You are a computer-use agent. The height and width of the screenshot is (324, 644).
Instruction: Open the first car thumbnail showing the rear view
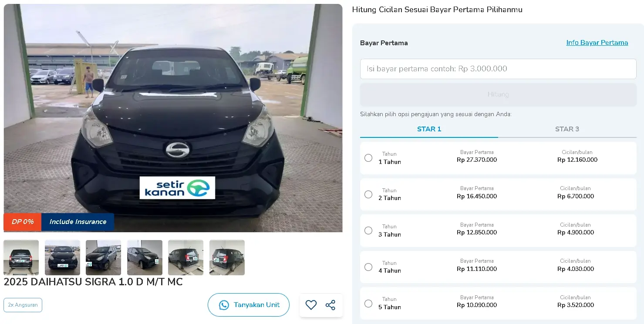click(x=21, y=257)
